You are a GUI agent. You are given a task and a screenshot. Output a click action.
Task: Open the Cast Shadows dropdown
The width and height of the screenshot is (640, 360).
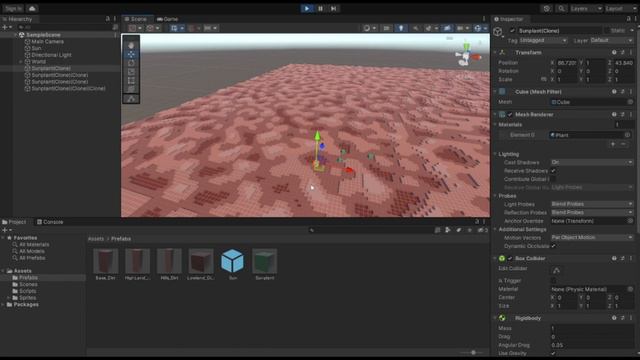[592, 162]
